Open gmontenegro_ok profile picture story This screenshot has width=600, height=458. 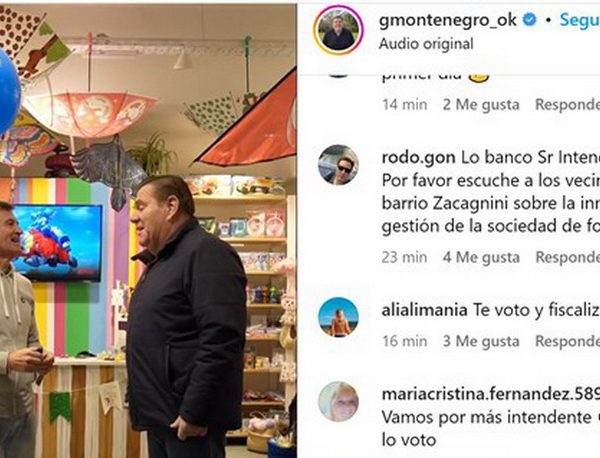338,30
